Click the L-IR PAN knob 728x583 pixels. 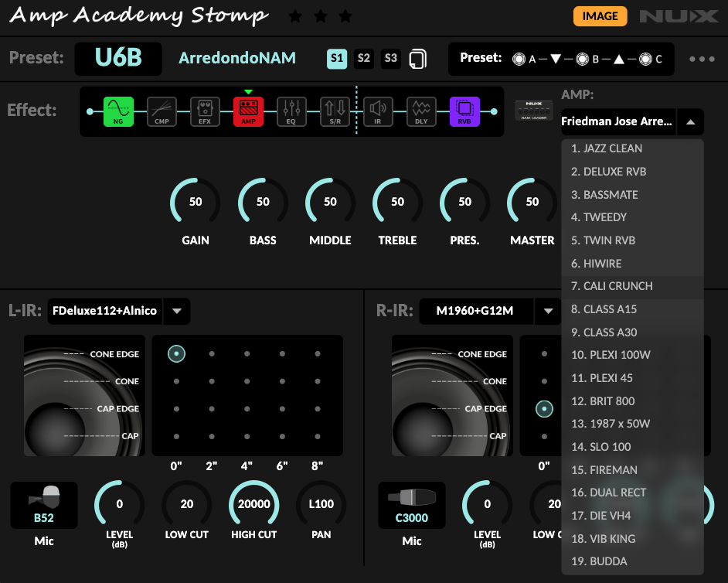point(321,504)
